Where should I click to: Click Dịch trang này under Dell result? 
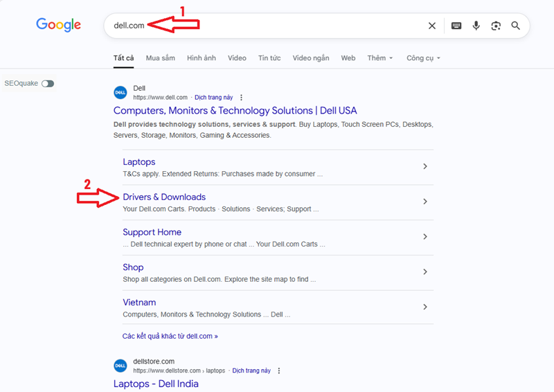(x=214, y=98)
